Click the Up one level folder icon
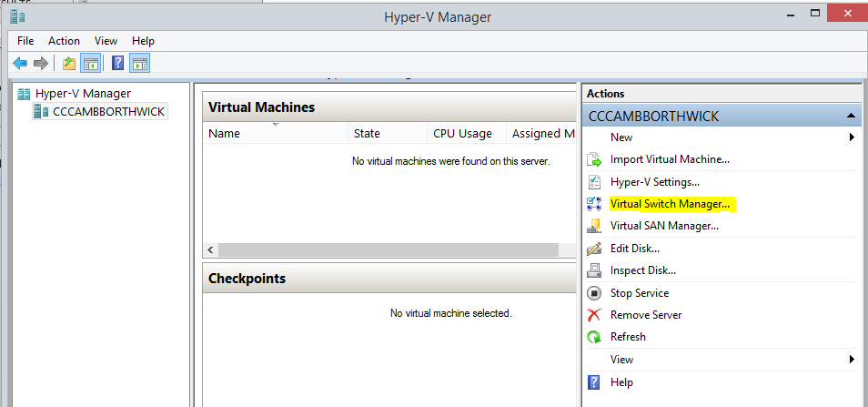 69,63
